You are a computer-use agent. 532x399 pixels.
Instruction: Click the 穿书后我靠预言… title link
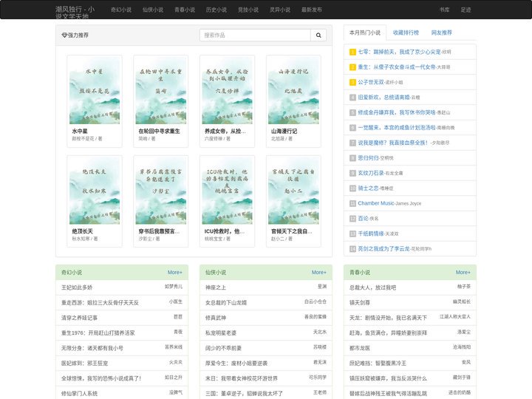159,231
